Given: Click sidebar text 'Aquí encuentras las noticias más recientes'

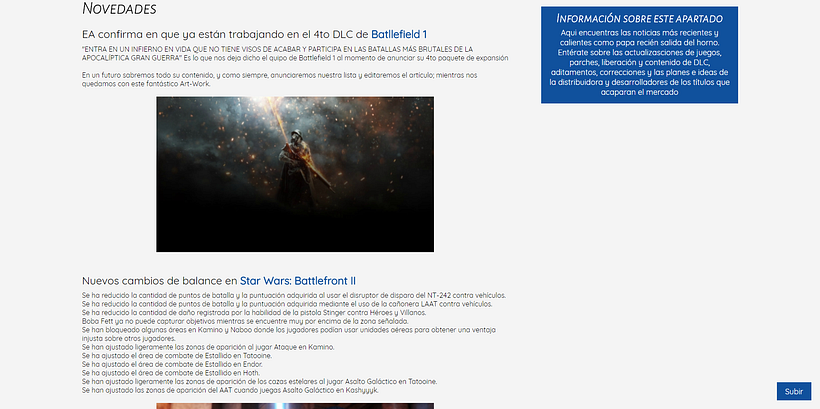Looking at the screenshot, I should pos(639,63).
